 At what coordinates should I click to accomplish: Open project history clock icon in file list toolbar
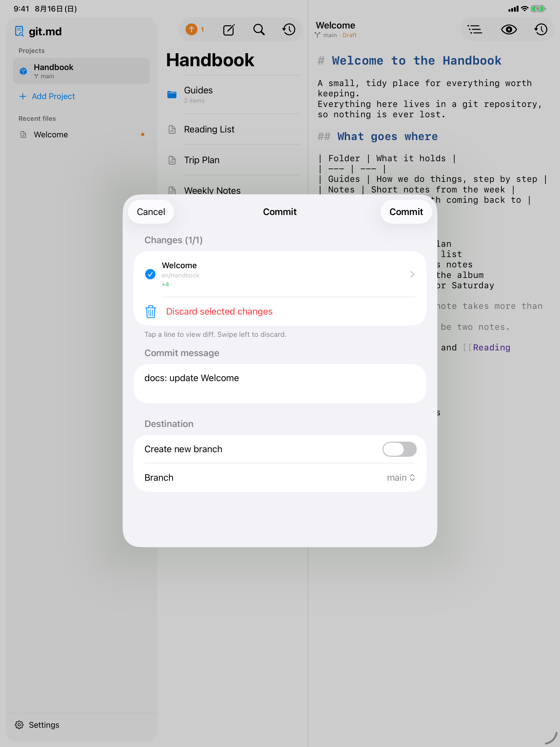click(x=289, y=30)
